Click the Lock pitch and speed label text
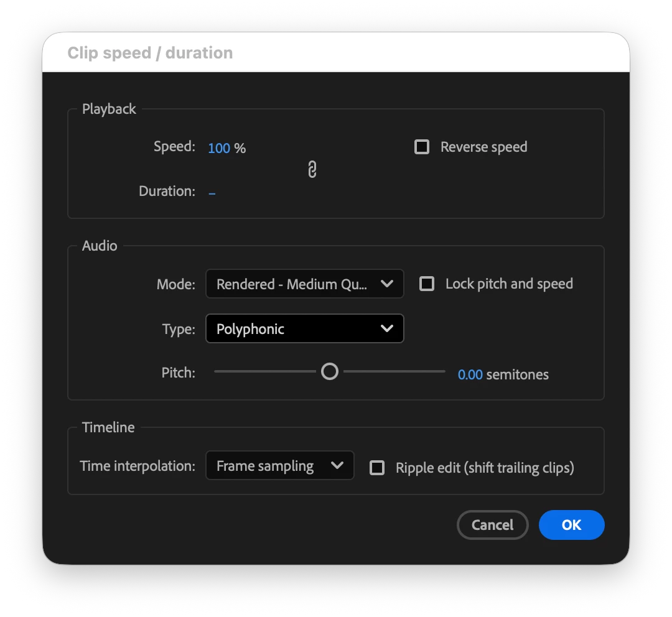The image size is (672, 617). point(509,284)
